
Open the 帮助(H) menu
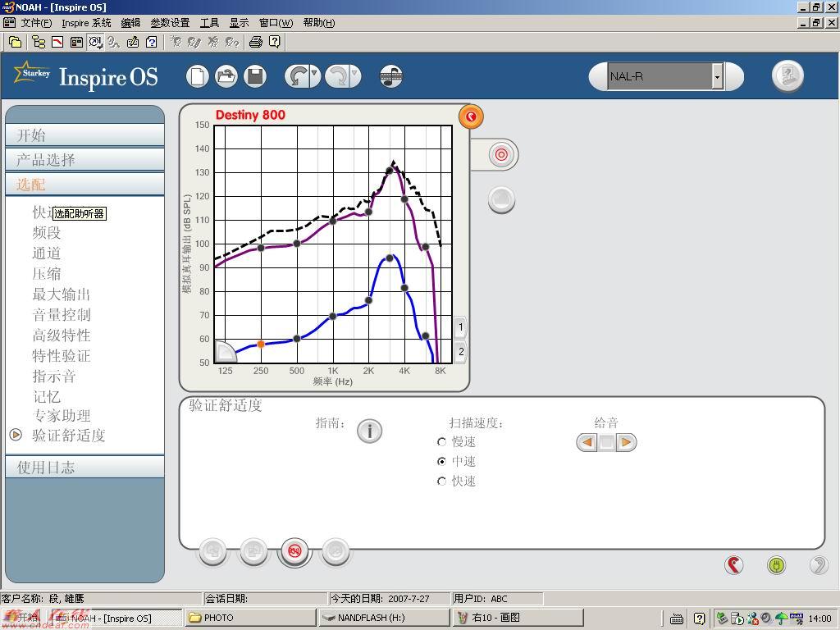[319, 22]
